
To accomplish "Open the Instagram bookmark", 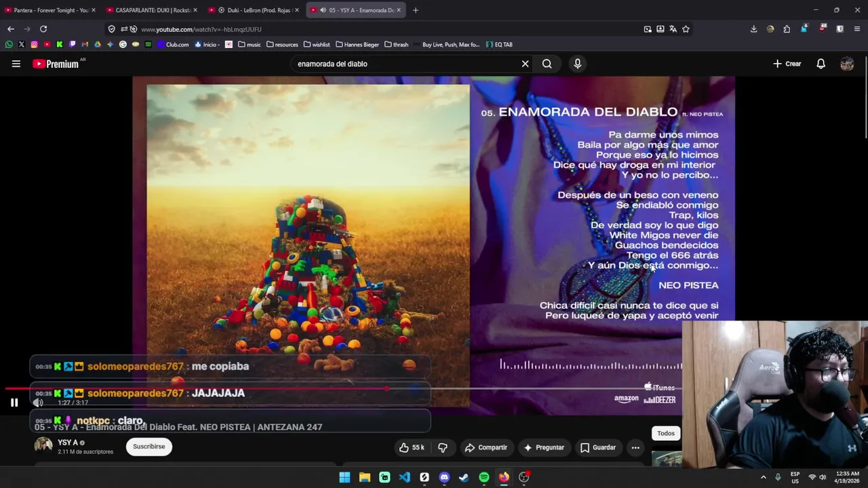I will point(34,45).
